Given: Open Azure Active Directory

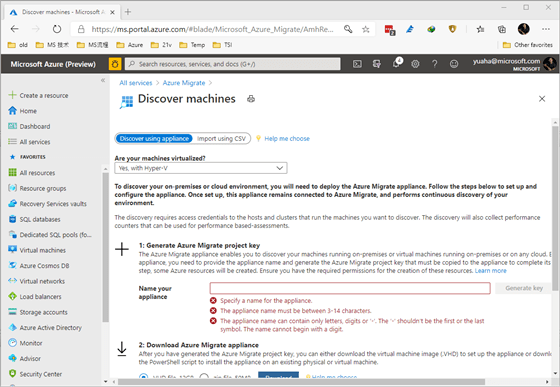Looking at the screenshot, I should pyautogui.click(x=45, y=327).
